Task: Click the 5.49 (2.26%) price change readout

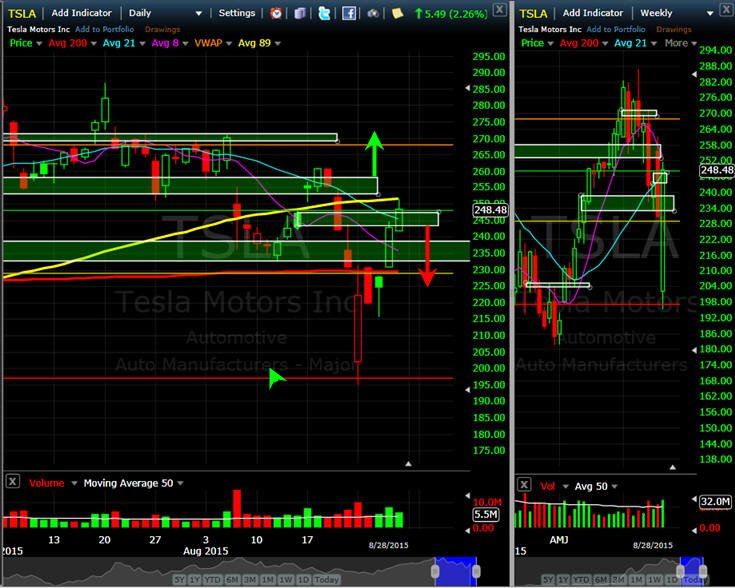Action: point(451,14)
